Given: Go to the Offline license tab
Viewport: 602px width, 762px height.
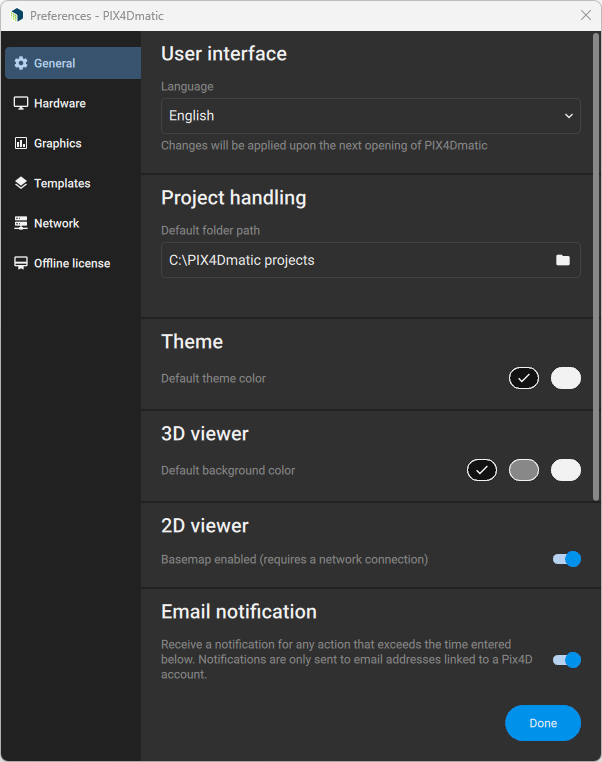Looking at the screenshot, I should (73, 263).
